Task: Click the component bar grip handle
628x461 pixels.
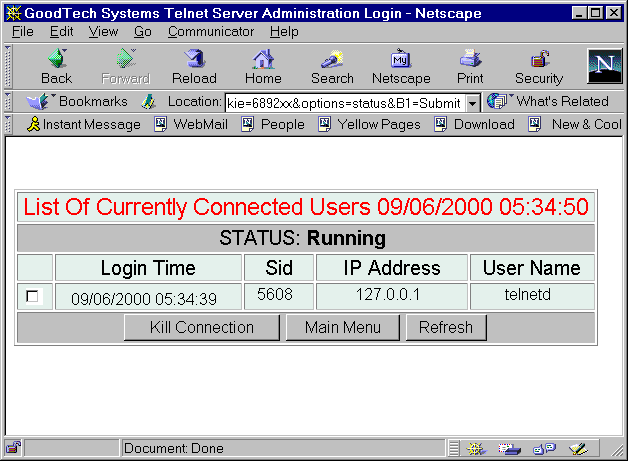Action: coord(453,449)
